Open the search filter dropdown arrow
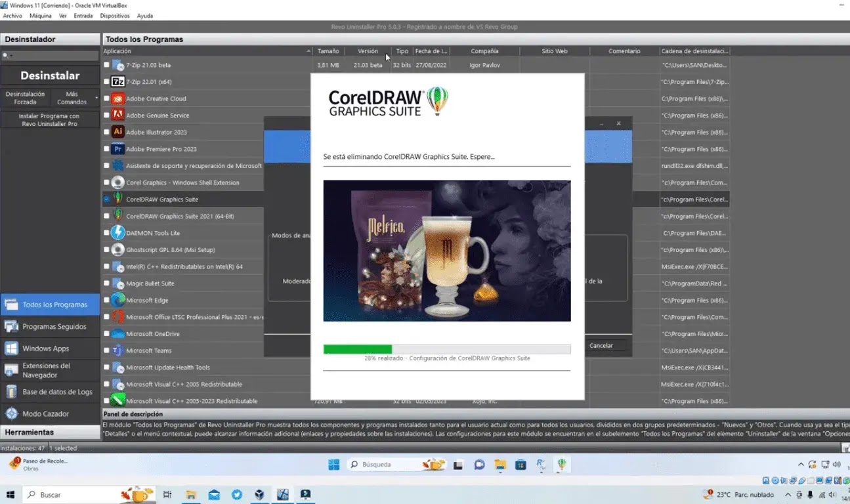The height and width of the screenshot is (504, 850). (11, 56)
